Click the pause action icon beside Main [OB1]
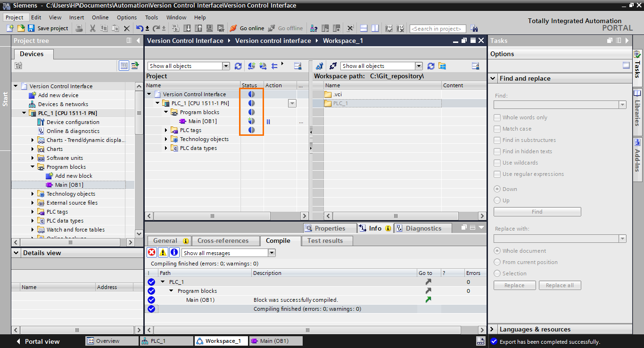The width and height of the screenshot is (644, 348). point(268,121)
